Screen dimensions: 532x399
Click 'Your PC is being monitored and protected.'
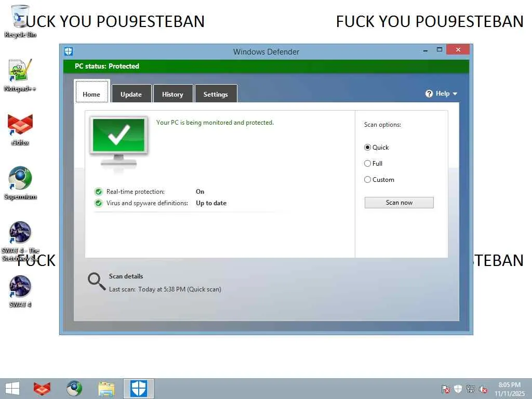pos(215,123)
